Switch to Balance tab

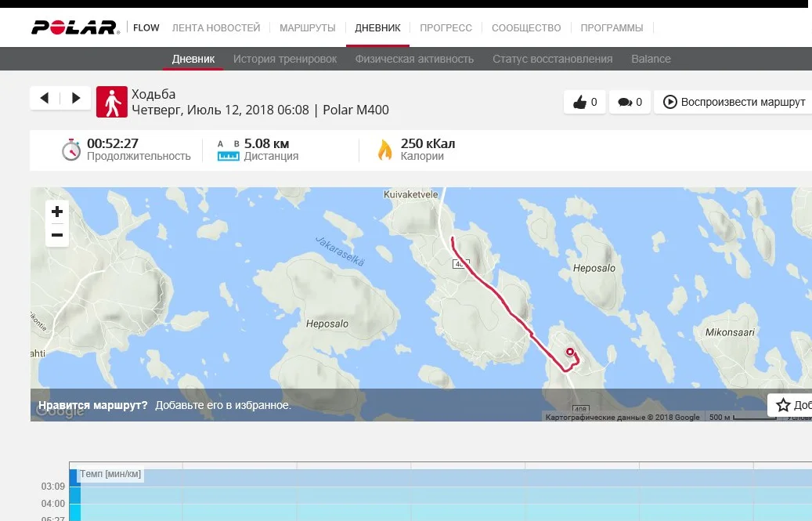pos(651,59)
